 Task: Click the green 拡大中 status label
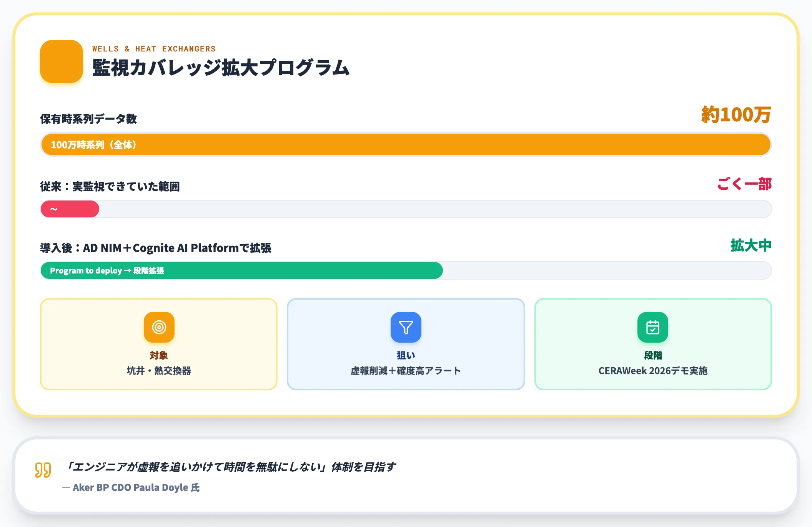point(751,245)
